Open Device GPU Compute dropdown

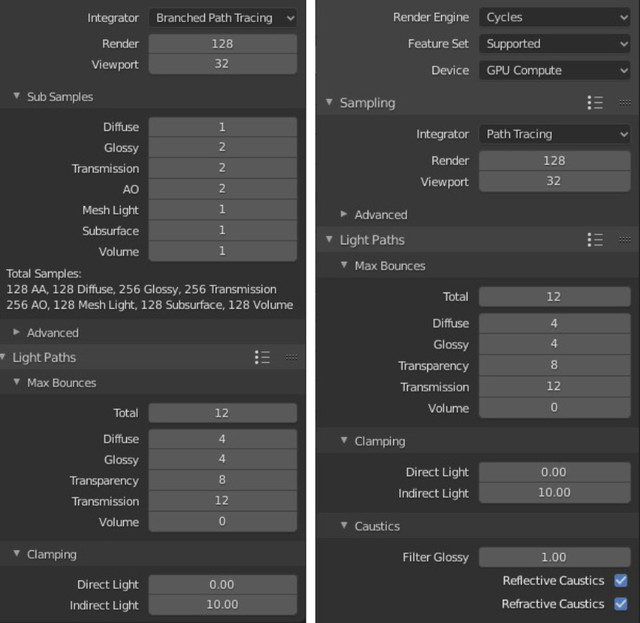[x=554, y=70]
